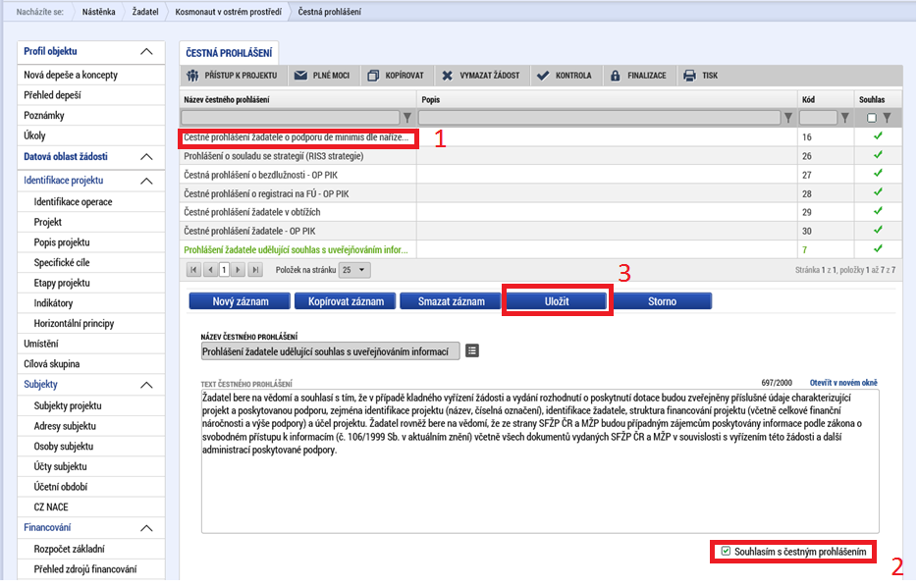Click green checkmark in row code 7
Image resolution: width=918 pixels, height=588 pixels.
coord(878,248)
